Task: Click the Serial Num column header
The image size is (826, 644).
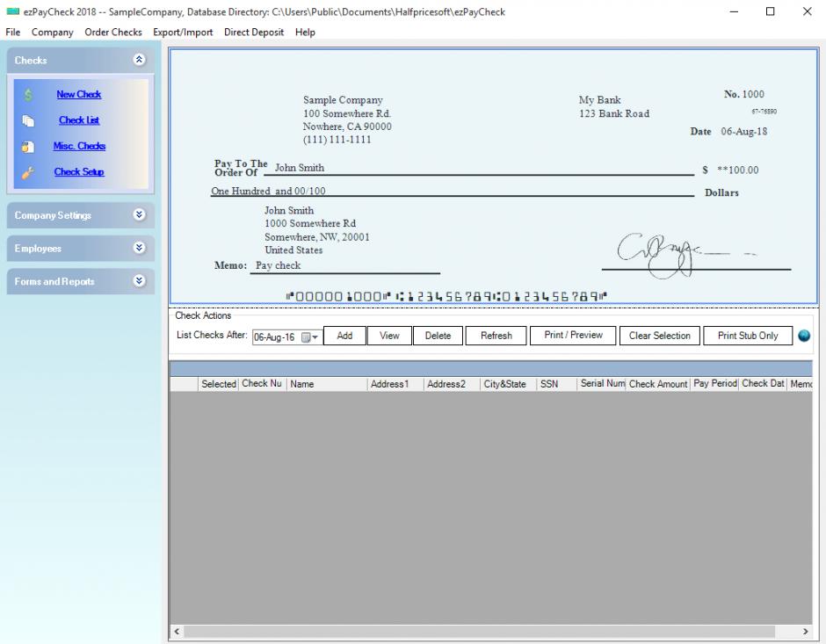Action: point(602,384)
